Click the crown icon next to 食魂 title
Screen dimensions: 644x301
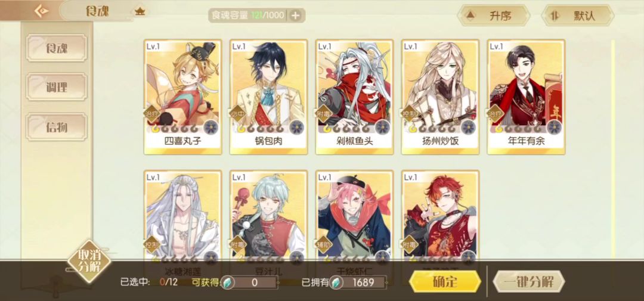(x=140, y=11)
